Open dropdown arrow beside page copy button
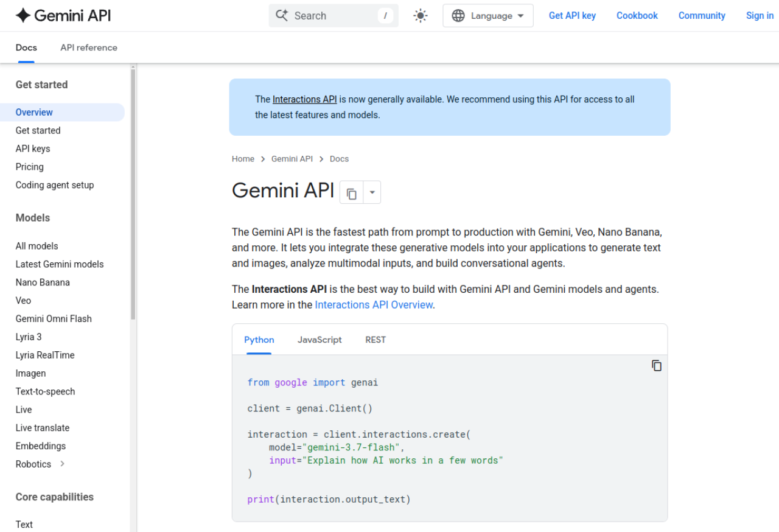The height and width of the screenshot is (532, 779). click(x=372, y=193)
